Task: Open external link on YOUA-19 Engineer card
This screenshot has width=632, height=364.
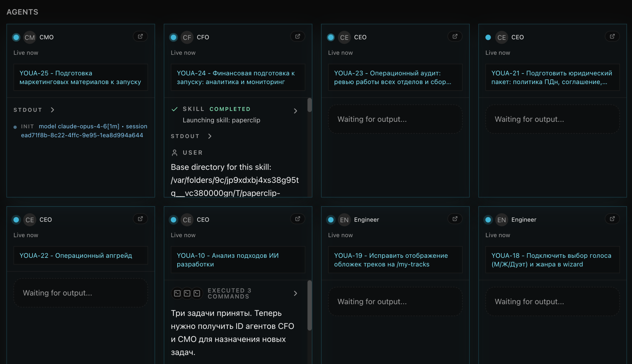Action: pyautogui.click(x=455, y=219)
